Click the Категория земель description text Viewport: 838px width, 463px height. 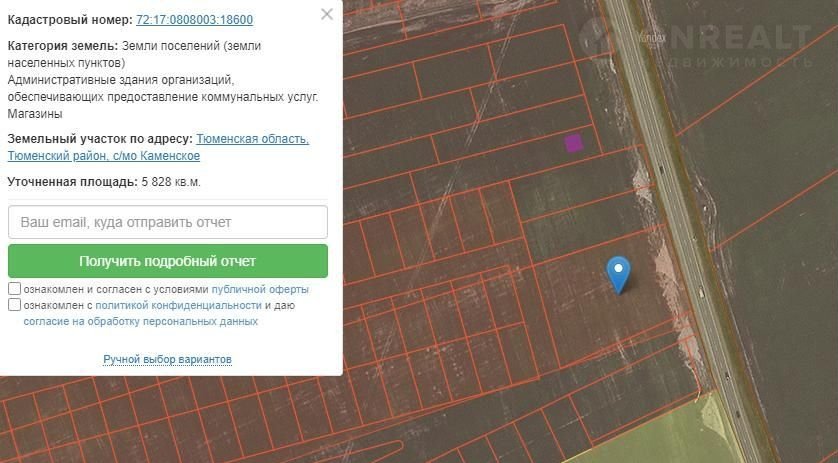pyautogui.click(x=160, y=80)
